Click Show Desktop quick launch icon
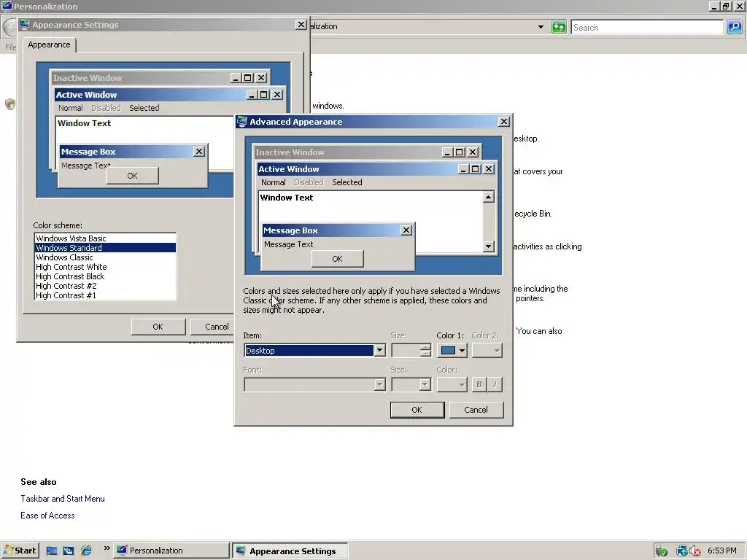The height and width of the screenshot is (560, 747). (x=52, y=551)
